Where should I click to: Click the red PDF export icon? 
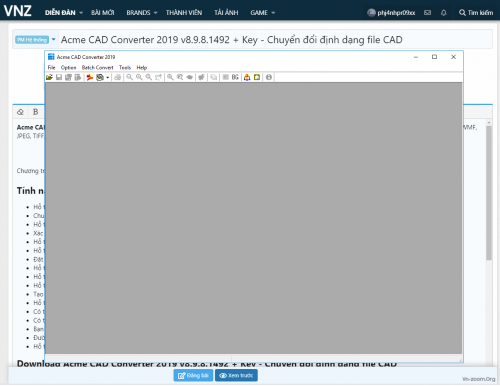(90, 77)
